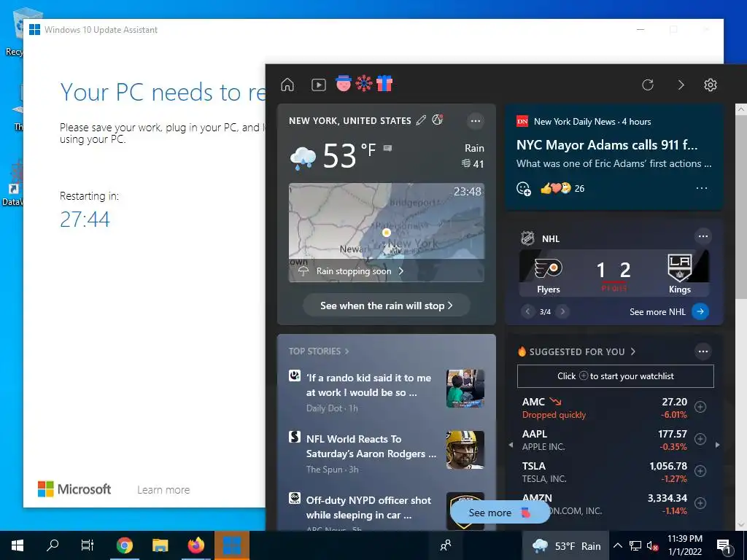The width and height of the screenshot is (747, 560).
Task: Show previous stocks with left arrow
Action: [511, 446]
